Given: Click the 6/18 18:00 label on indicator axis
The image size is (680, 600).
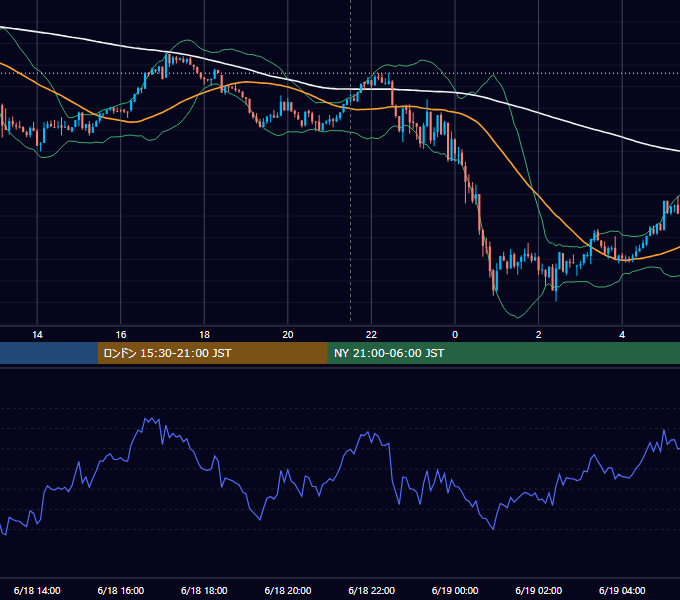Looking at the screenshot, I should tap(204, 590).
